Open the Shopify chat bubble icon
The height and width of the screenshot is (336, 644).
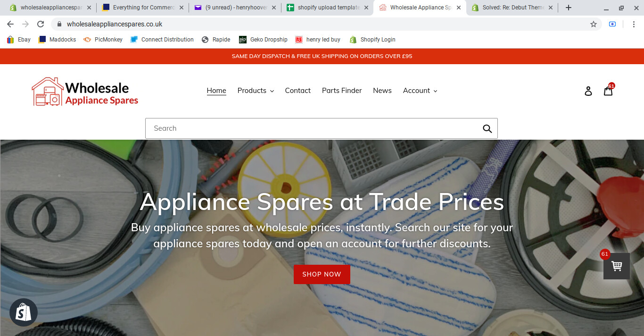point(24,312)
